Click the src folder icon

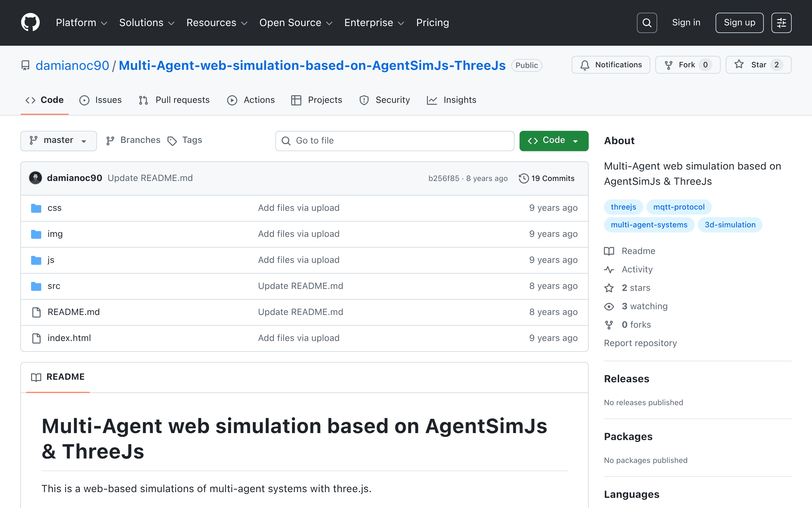click(x=36, y=286)
